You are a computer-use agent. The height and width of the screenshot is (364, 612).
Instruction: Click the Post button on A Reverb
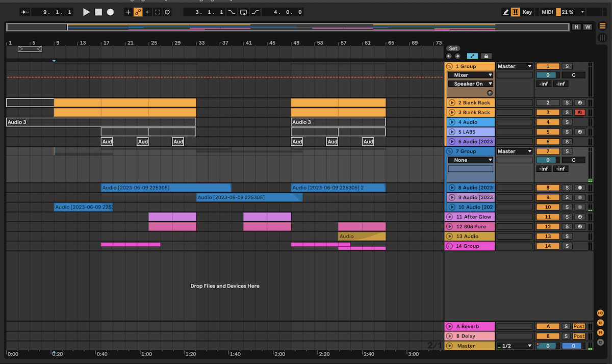pos(579,326)
